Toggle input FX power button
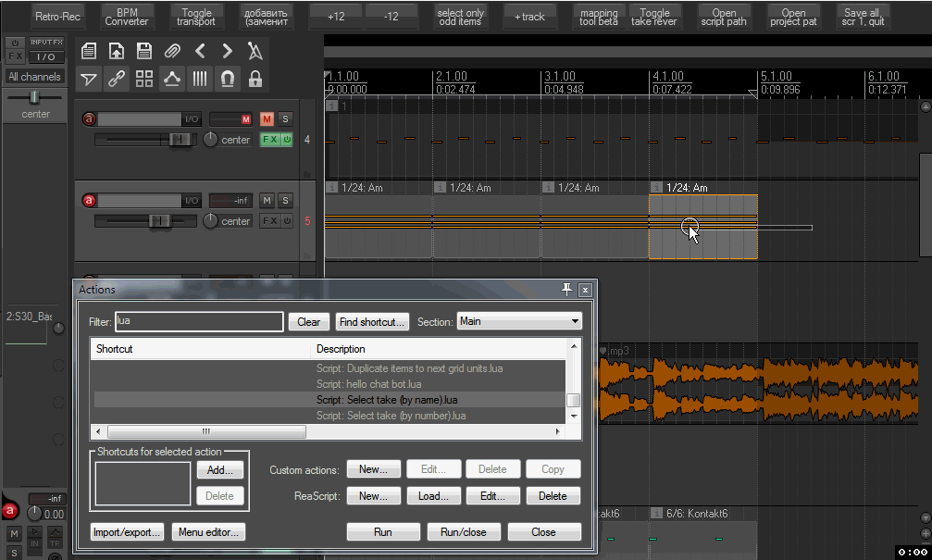The image size is (932, 560). pyautogui.click(x=15, y=43)
